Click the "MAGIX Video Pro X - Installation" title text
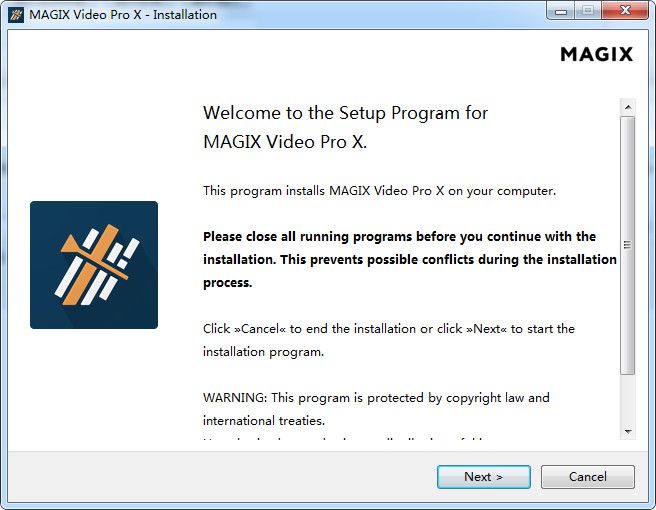656x510 pixels. 123,15
